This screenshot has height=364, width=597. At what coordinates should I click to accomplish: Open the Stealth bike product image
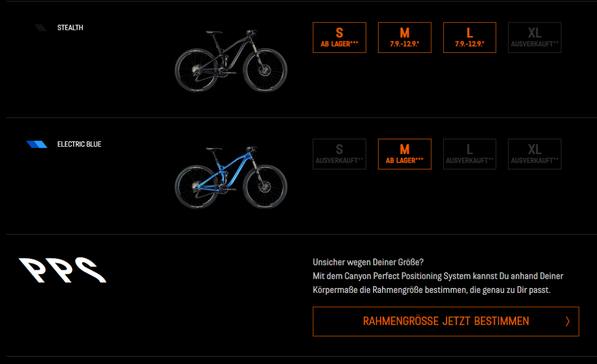pos(231,61)
